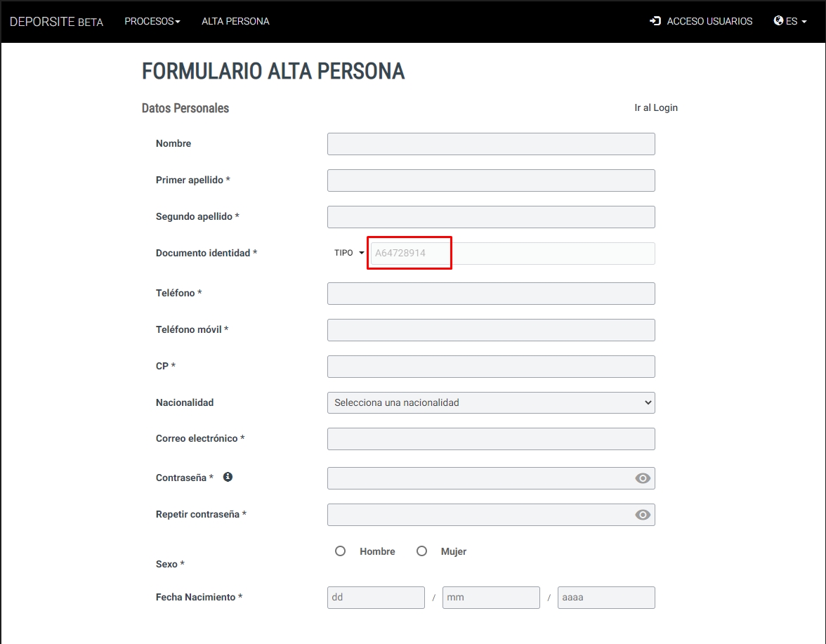This screenshot has width=826, height=644.
Task: Open the ES language dropdown
Action: tap(790, 21)
